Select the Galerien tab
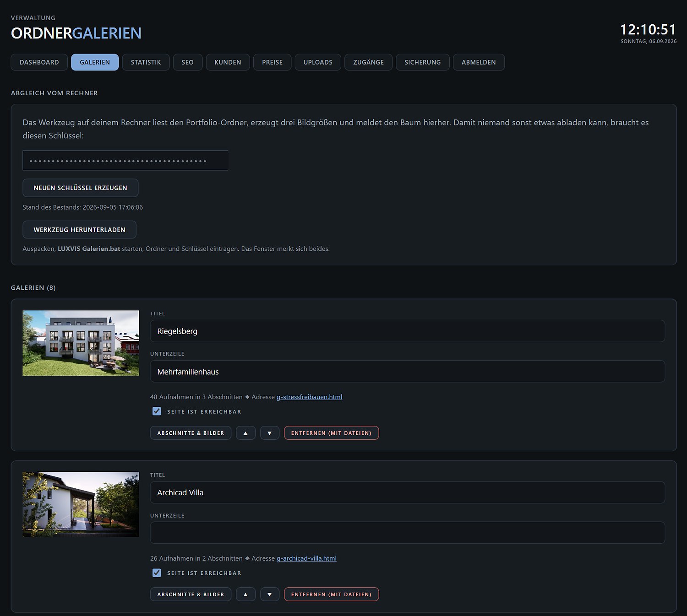This screenshot has width=687, height=616. (x=95, y=62)
